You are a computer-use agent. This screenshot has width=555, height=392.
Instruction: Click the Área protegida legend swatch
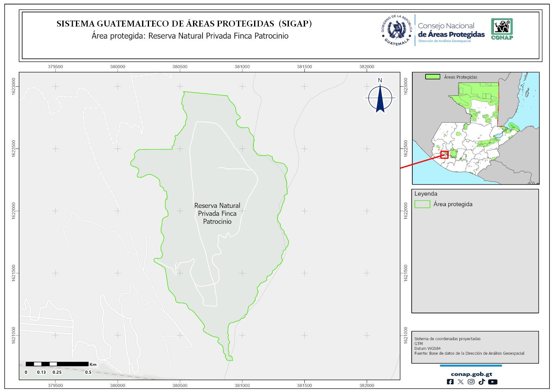(422, 204)
